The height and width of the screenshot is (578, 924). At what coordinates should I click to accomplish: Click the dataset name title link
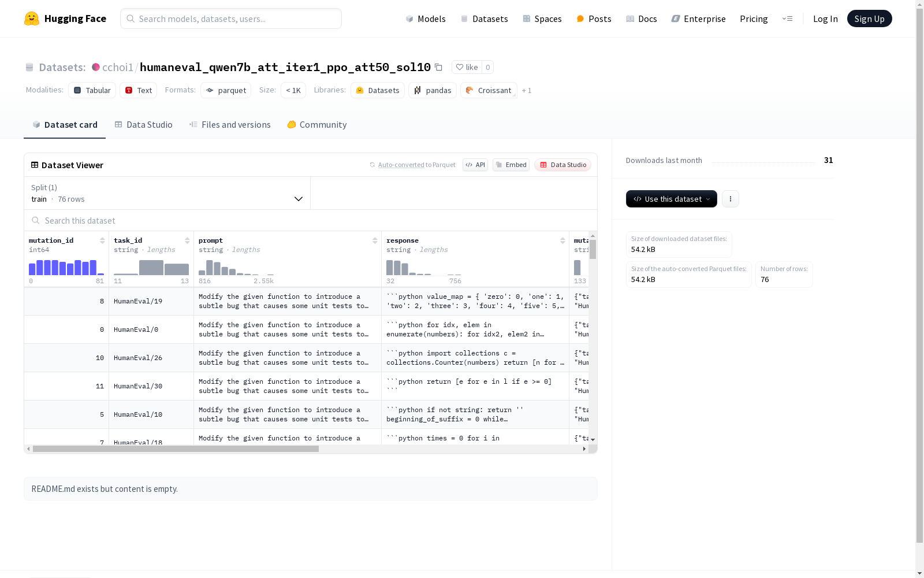285,67
